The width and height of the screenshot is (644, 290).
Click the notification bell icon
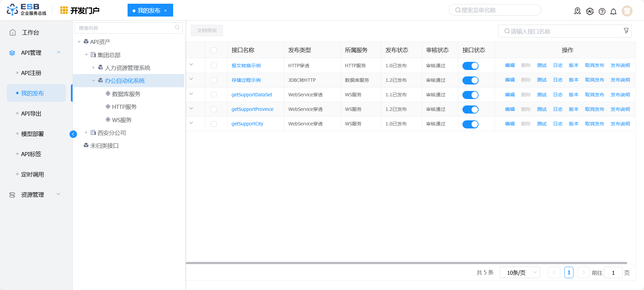pos(613,11)
